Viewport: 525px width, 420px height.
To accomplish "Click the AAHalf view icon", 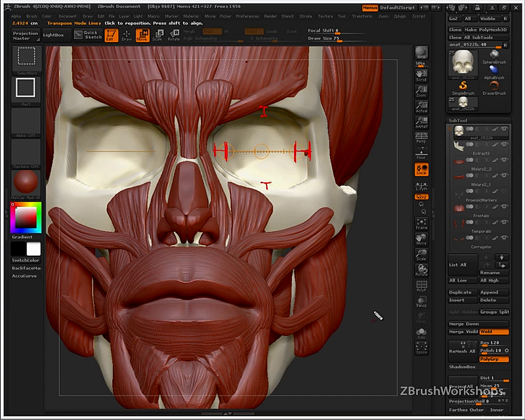I will tap(421, 122).
